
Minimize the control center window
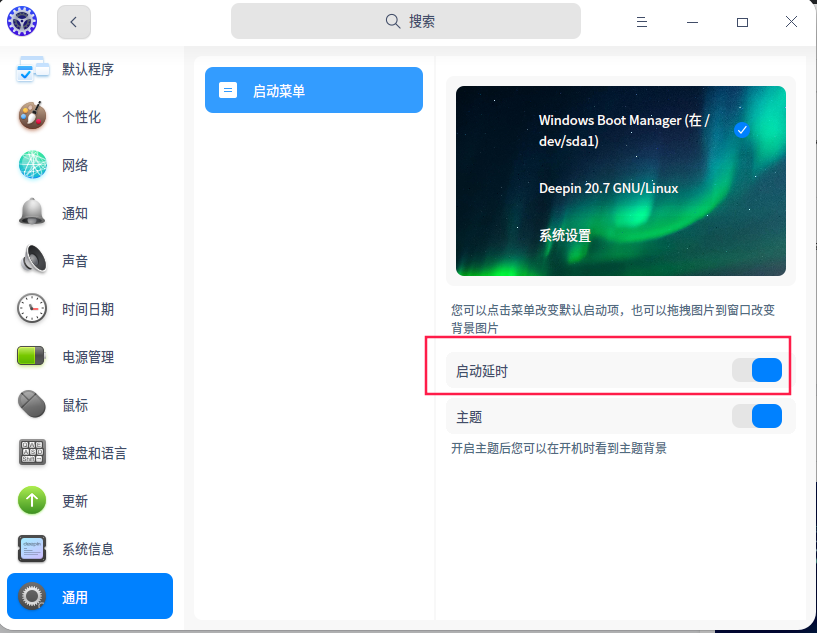692,22
